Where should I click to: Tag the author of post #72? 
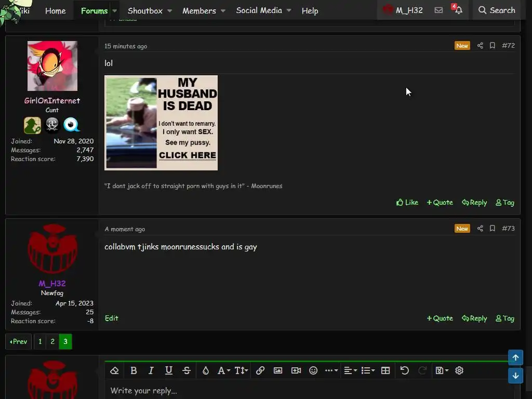(x=505, y=202)
